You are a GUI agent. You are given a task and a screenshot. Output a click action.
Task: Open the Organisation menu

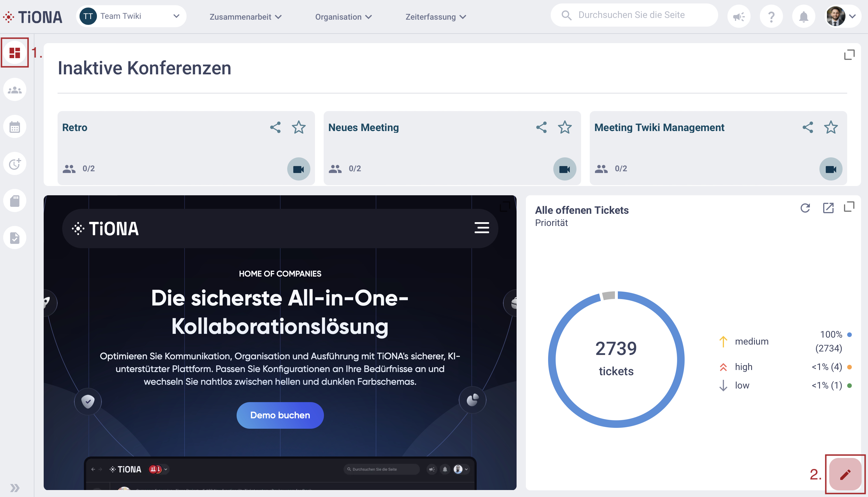click(343, 17)
